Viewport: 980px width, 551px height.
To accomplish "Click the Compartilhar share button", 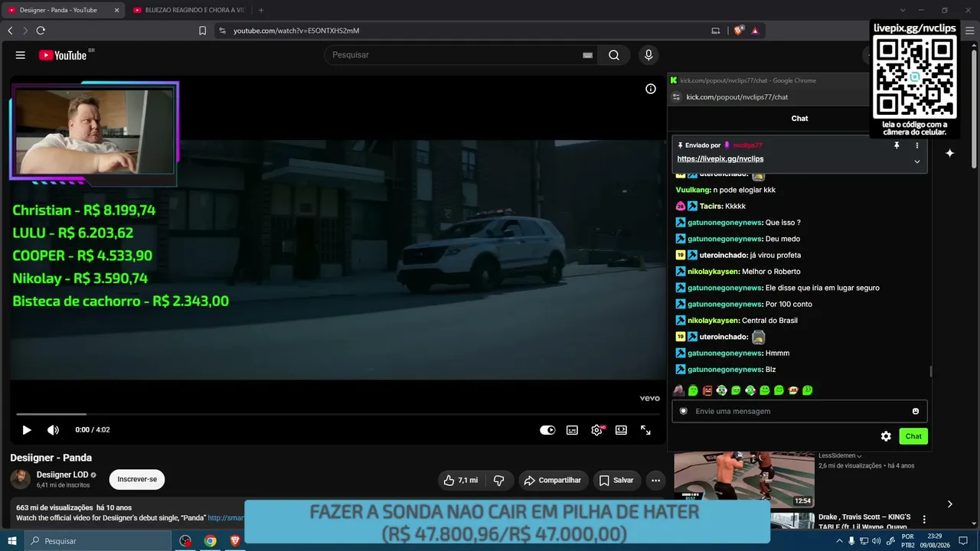I will pos(553,481).
